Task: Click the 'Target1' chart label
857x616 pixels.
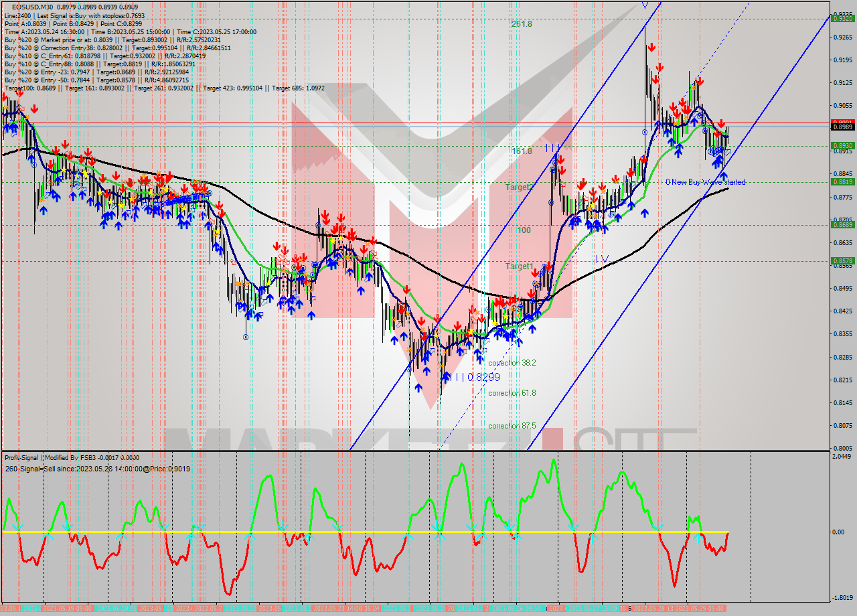Action: tap(519, 266)
